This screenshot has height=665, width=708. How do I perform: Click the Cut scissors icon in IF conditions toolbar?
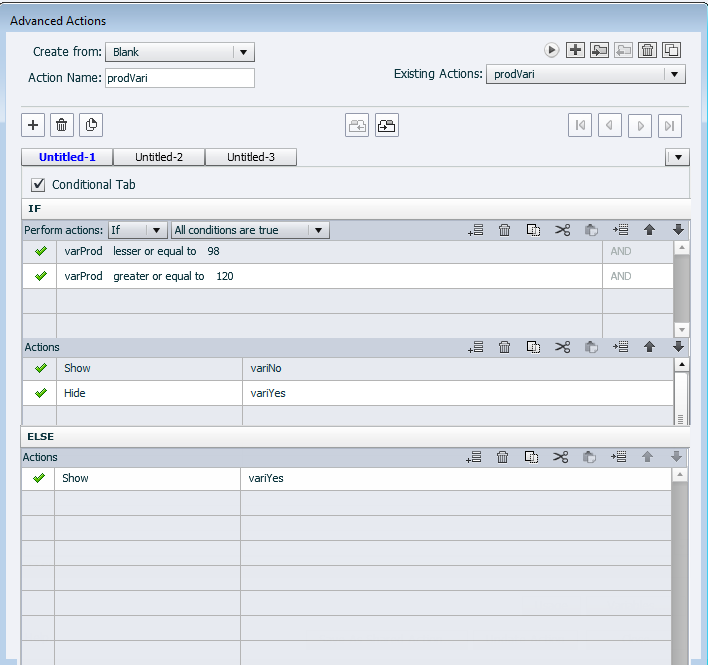point(562,230)
